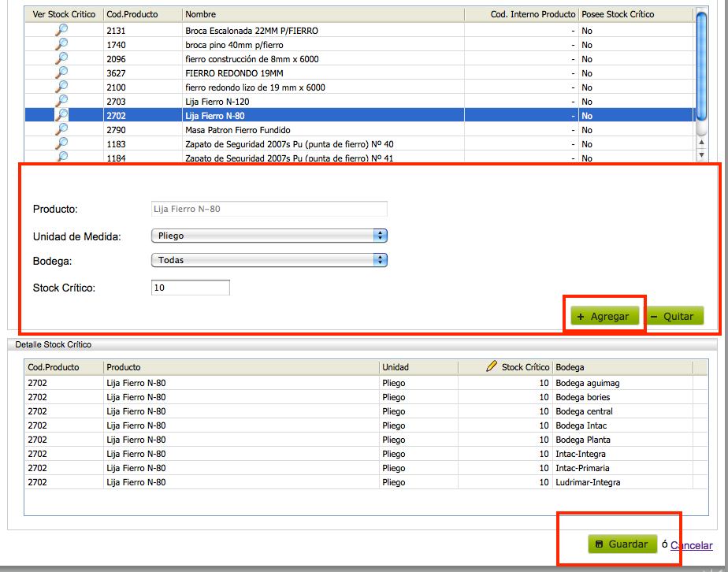
Task: Select detail row Intac-Integra
Action: (366, 454)
